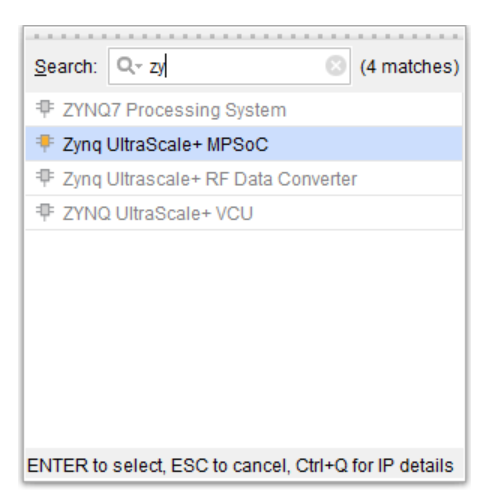This screenshot has height=501, width=490.
Task: Clear the search text with X icon
Action: pyautogui.click(x=336, y=66)
